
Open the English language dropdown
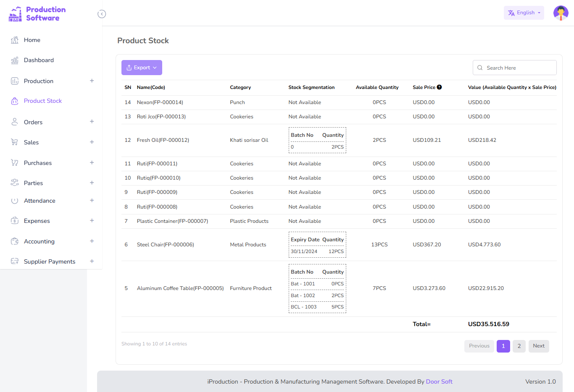coord(524,13)
